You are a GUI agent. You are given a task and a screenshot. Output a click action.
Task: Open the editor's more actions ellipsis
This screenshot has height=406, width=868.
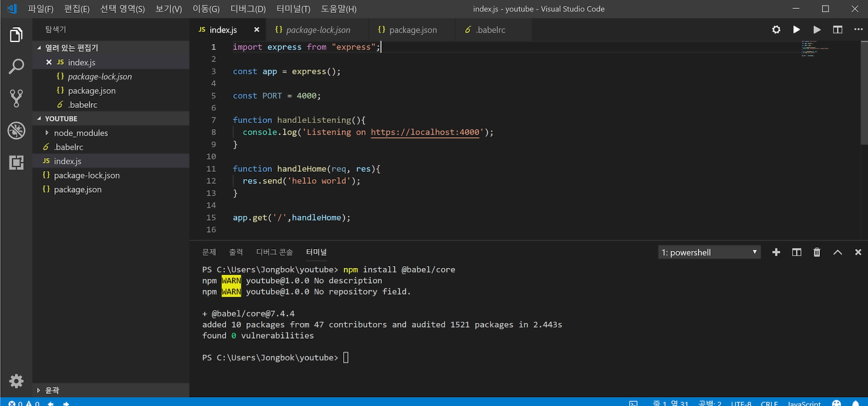tap(858, 30)
